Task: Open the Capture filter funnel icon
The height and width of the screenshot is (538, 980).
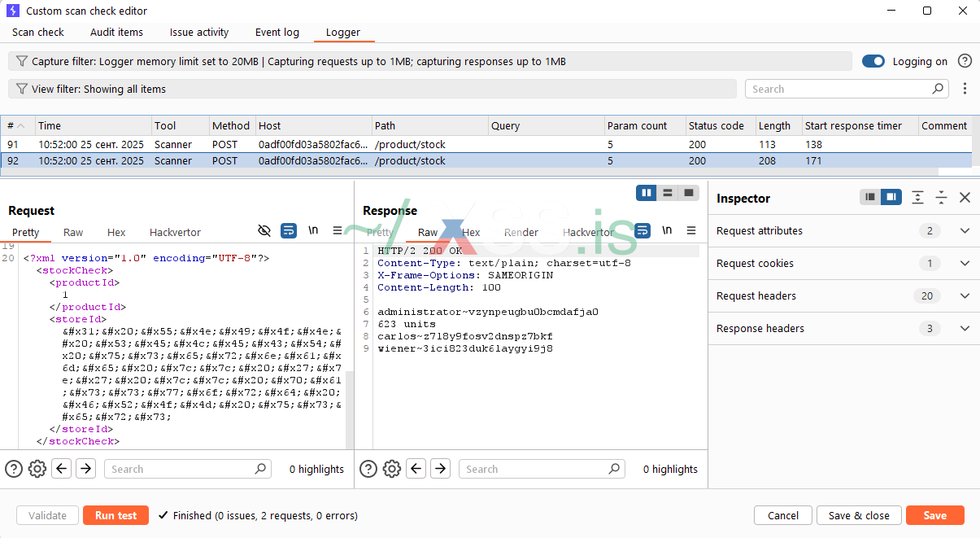Action: 22,61
